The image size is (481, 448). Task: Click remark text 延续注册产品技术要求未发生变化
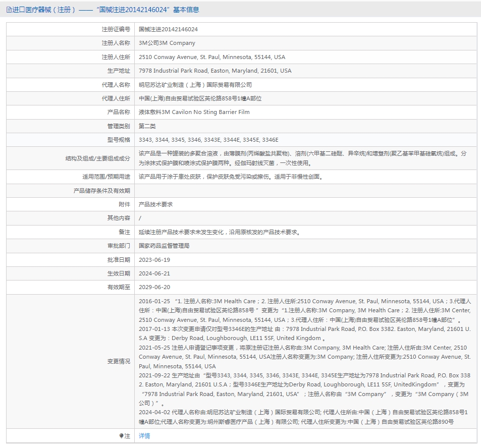tap(220, 232)
